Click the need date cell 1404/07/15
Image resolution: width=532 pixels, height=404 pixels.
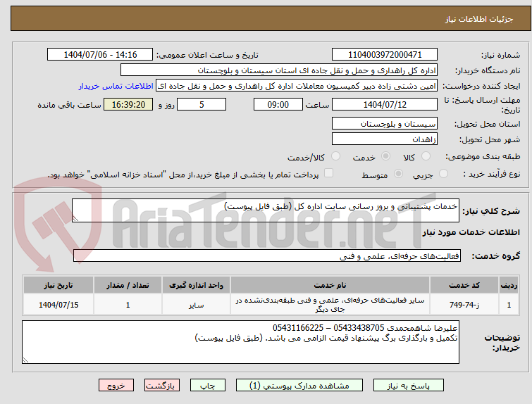[x=58, y=305]
